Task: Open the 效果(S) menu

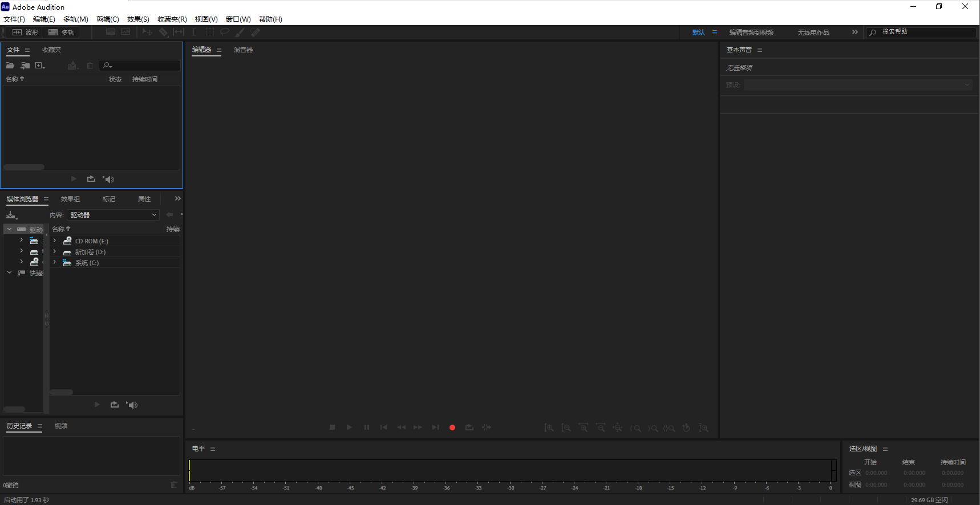Action: point(138,19)
